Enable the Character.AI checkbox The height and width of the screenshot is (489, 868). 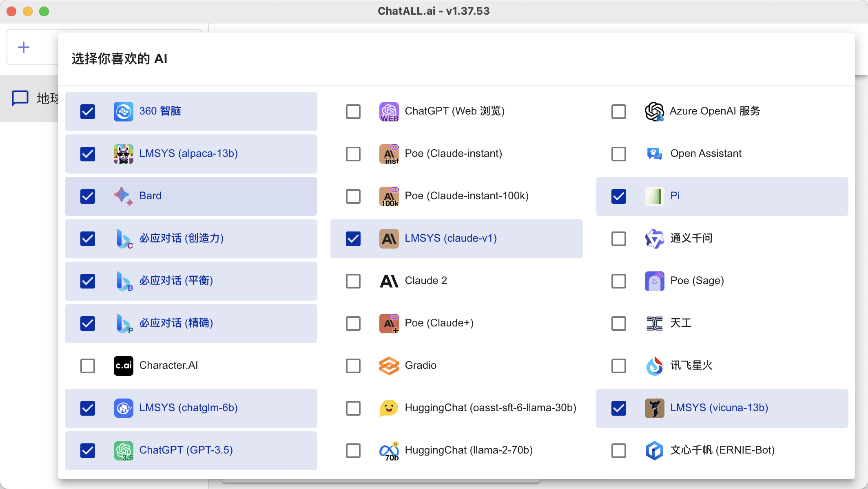[88, 366]
